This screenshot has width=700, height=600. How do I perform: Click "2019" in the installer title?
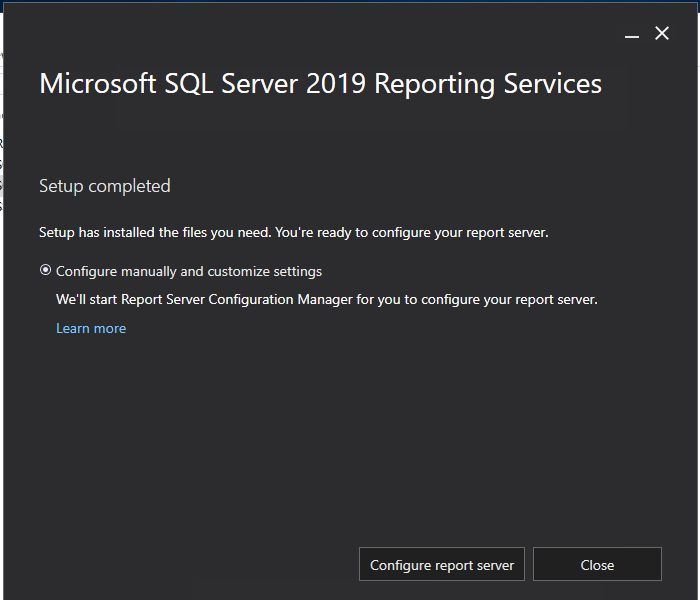336,83
